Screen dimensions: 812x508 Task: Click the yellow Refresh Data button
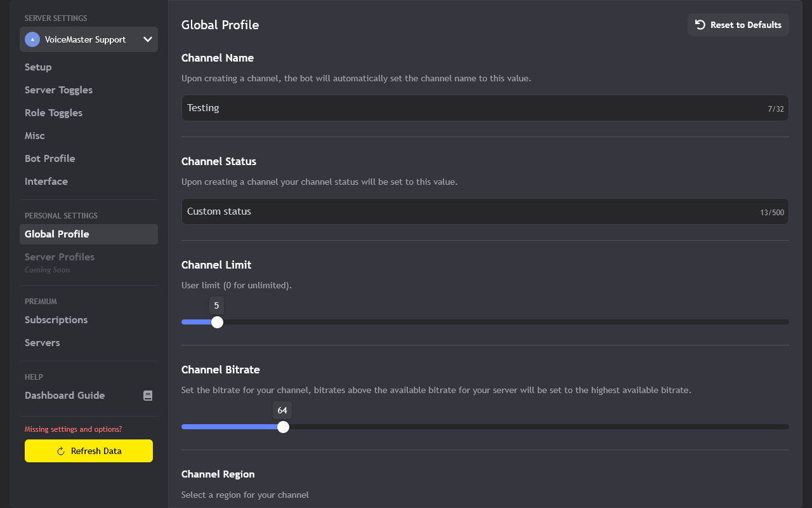pyautogui.click(x=89, y=451)
